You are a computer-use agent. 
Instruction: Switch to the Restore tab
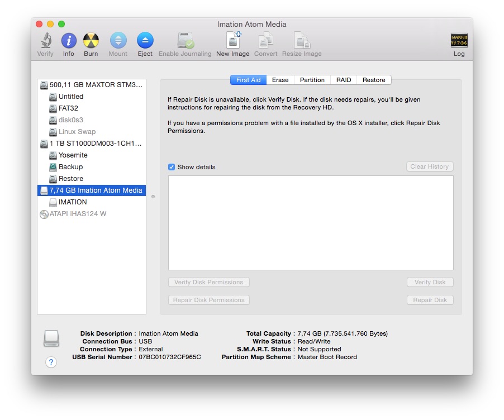coord(374,80)
